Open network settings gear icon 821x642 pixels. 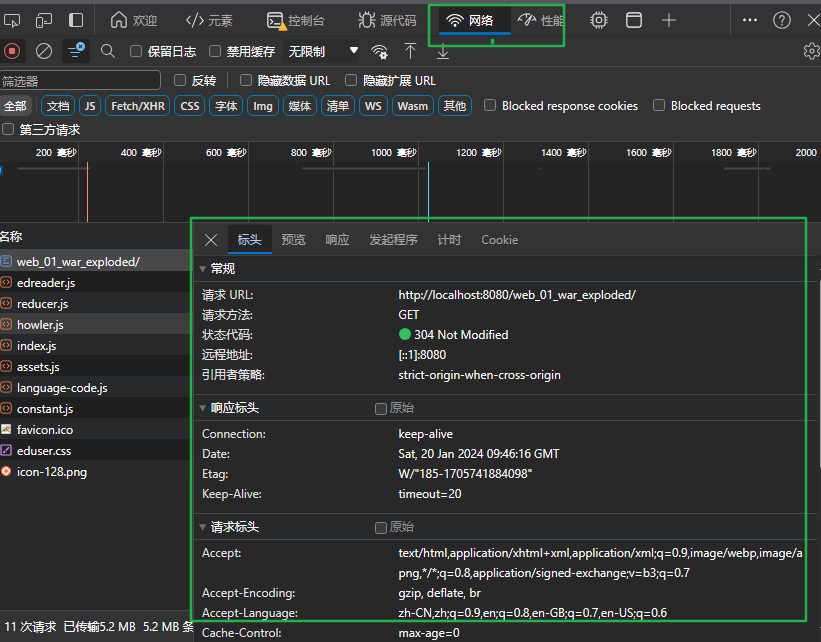click(x=812, y=51)
